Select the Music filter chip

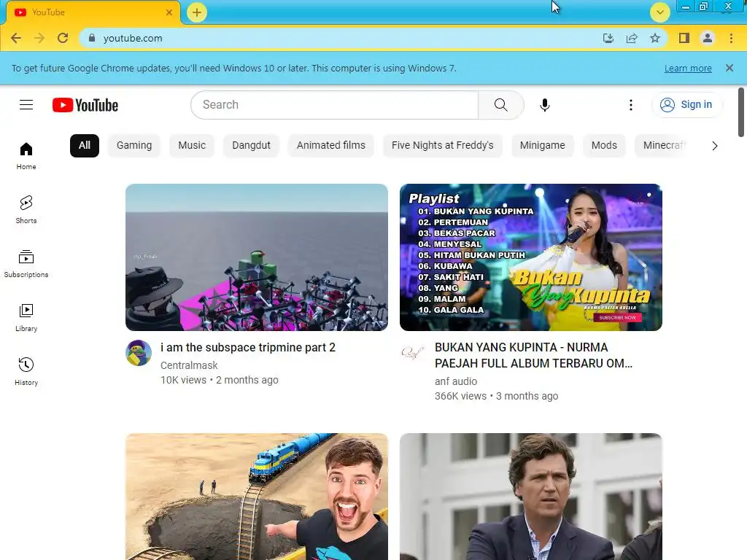[192, 146]
